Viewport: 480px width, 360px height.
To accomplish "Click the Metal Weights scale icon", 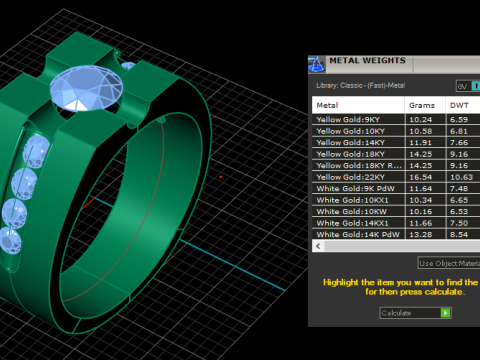I will 316,64.
